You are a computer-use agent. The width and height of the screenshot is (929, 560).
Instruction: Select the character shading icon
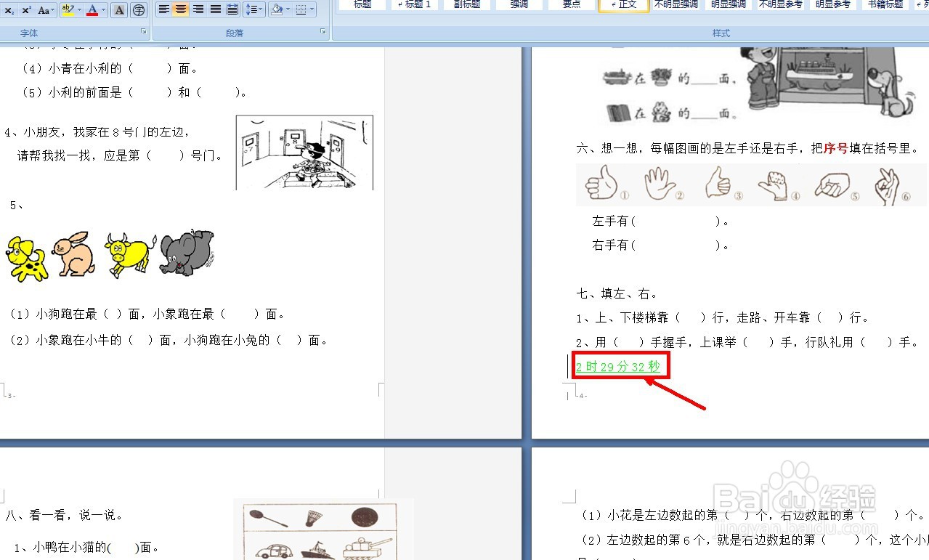point(120,10)
